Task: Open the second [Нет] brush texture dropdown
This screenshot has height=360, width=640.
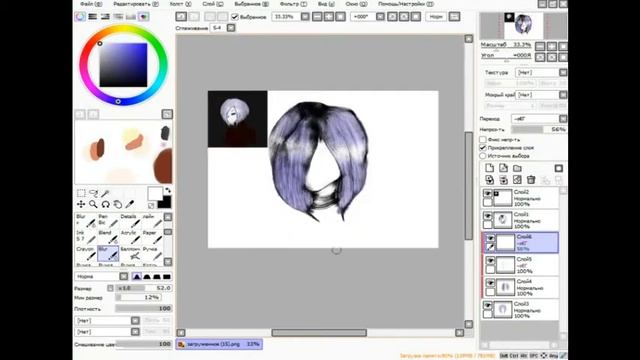Action: 135,332
